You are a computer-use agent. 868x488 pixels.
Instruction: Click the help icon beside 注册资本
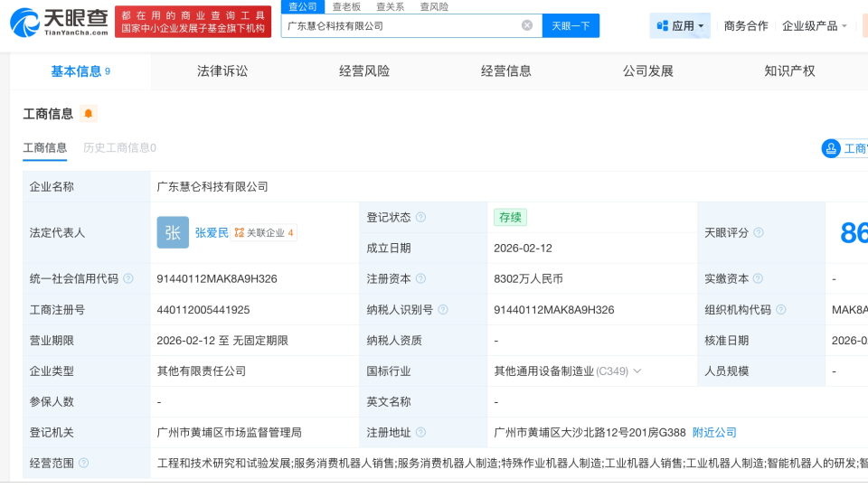pyautogui.click(x=420, y=279)
